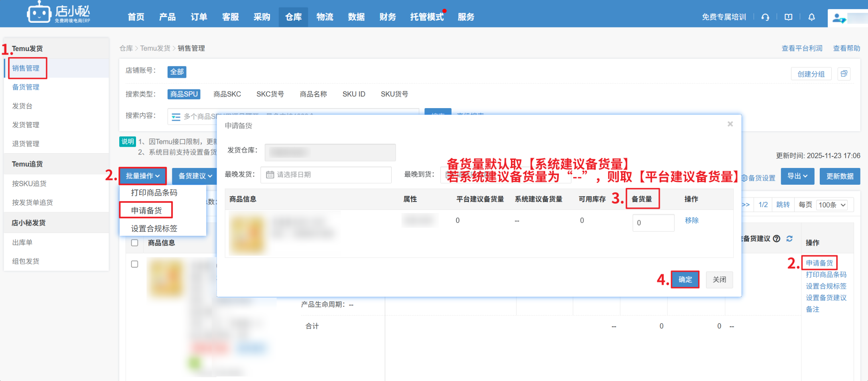
Task: Click the question mark help icon near 备货建议
Action: click(777, 239)
